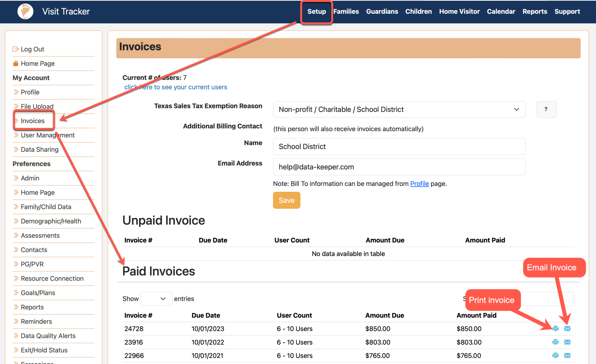
Task: Click the question mark help button
Action: pos(547,109)
